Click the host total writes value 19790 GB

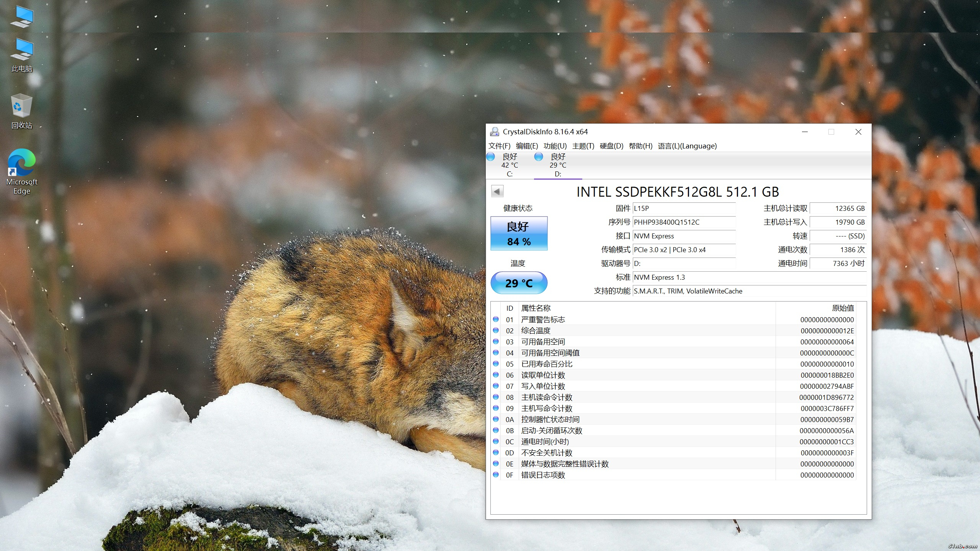[838, 222]
